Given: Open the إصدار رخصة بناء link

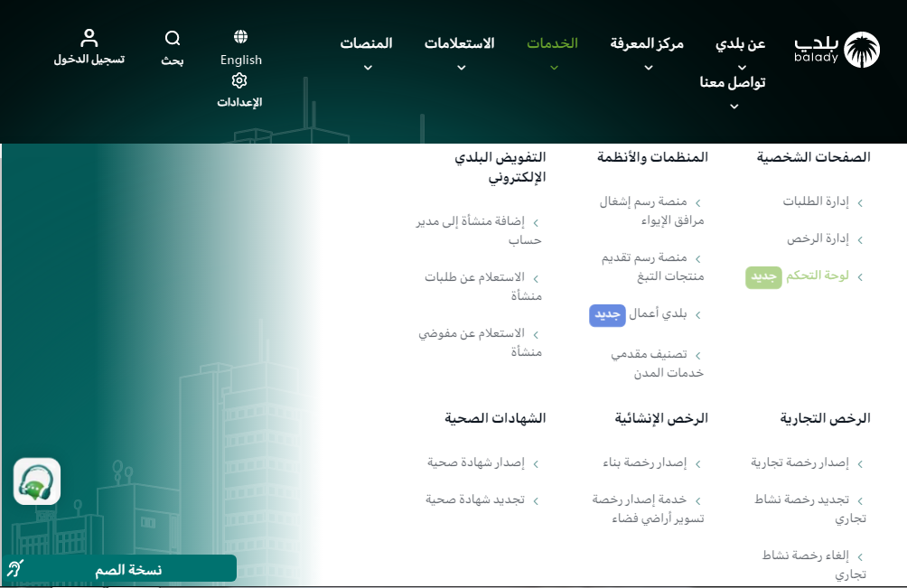Looking at the screenshot, I should click(x=644, y=462).
